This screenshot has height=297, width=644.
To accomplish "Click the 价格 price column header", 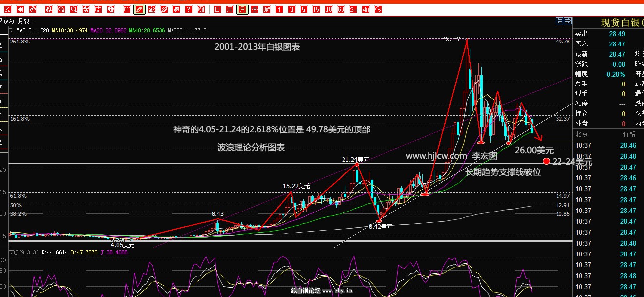I will pyautogui.click(x=629, y=134).
